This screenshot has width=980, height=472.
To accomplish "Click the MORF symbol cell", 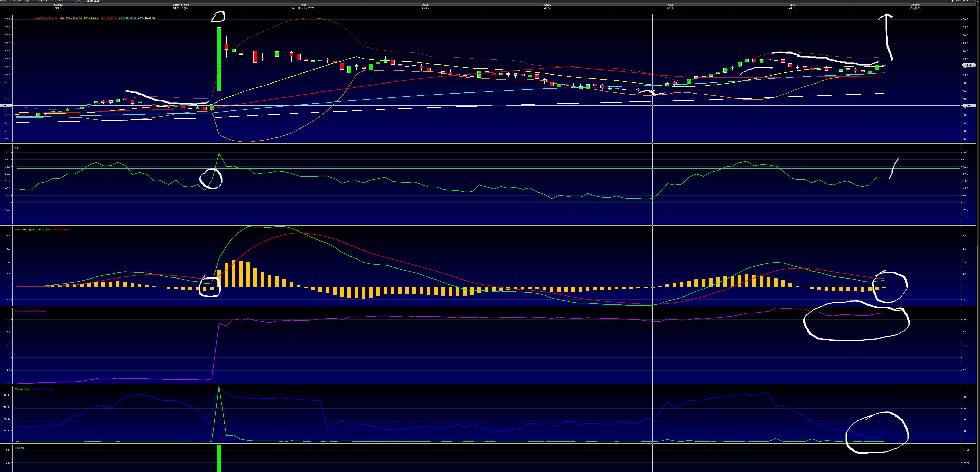I will (58, 8).
